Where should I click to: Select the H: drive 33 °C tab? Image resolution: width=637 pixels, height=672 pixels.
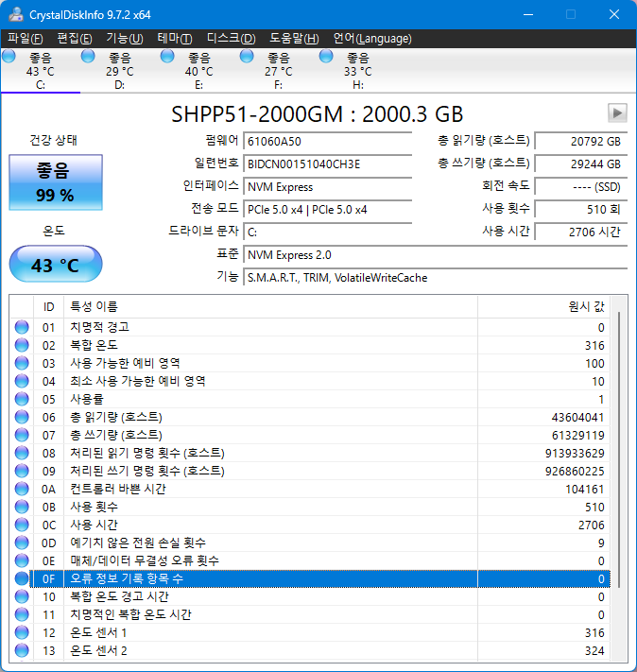coord(358,71)
